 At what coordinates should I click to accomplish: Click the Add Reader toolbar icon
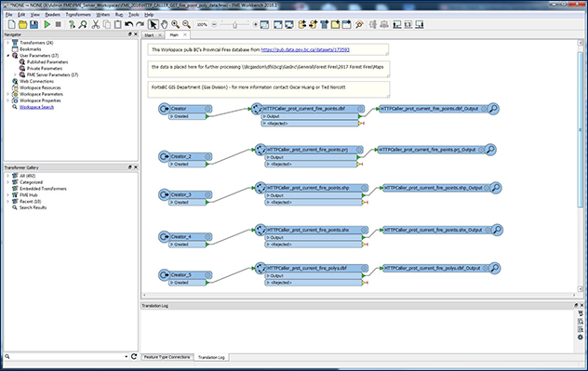point(301,25)
